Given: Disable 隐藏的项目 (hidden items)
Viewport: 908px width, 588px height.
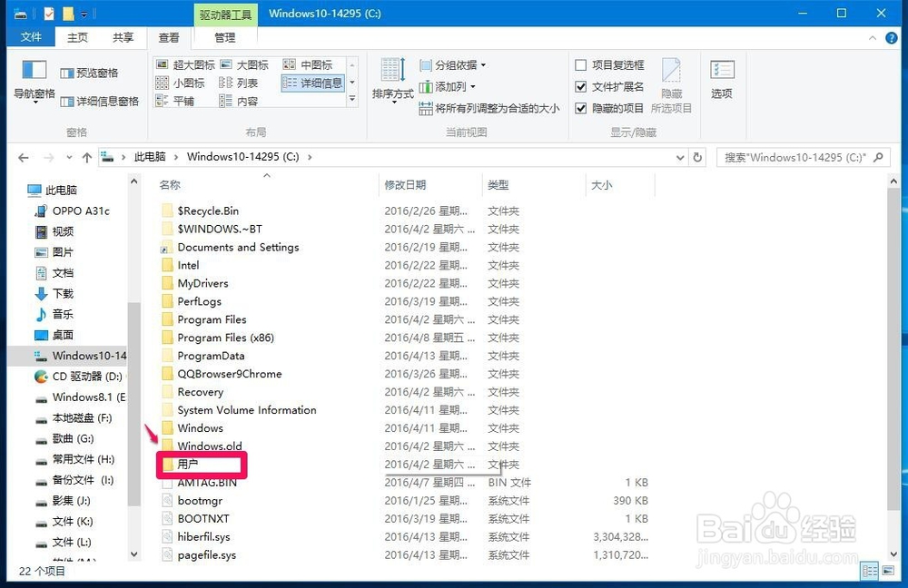Looking at the screenshot, I should [580, 108].
